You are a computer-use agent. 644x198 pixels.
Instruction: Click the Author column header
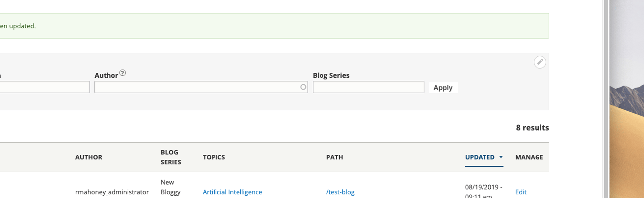click(89, 157)
